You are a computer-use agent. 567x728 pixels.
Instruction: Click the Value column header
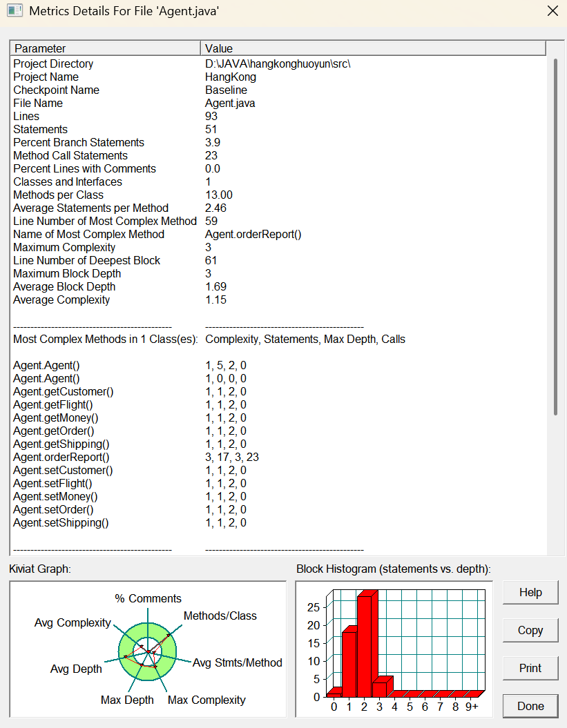[x=373, y=48]
